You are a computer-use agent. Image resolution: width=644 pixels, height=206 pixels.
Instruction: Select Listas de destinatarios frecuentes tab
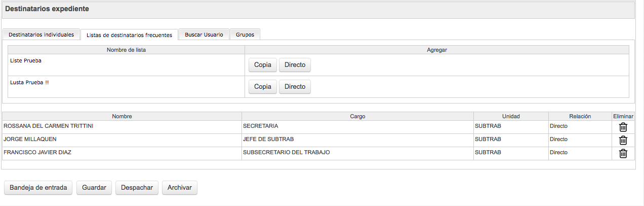point(129,35)
